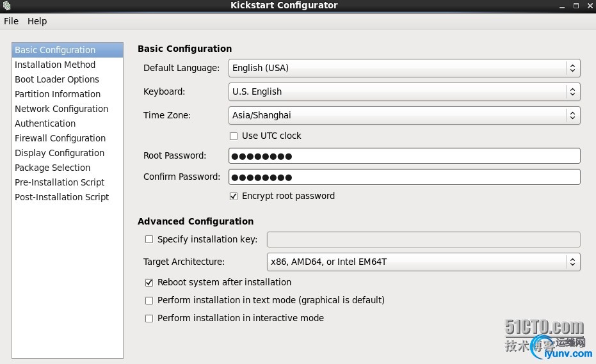
Task: Open Package Selection section
Action: 67,168
